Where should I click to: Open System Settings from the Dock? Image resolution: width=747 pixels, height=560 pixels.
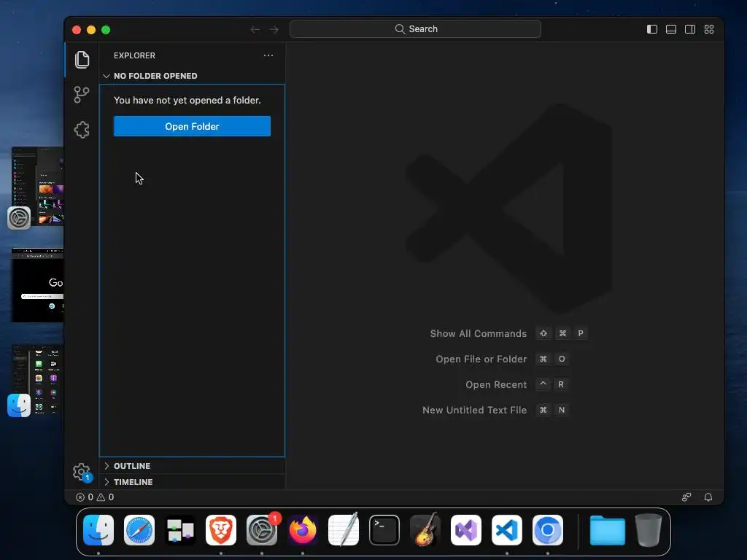point(262,530)
